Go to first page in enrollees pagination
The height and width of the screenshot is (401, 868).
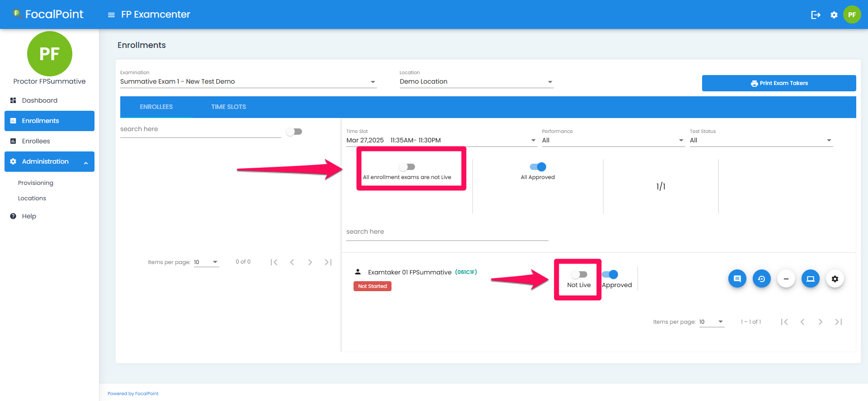coord(274,262)
